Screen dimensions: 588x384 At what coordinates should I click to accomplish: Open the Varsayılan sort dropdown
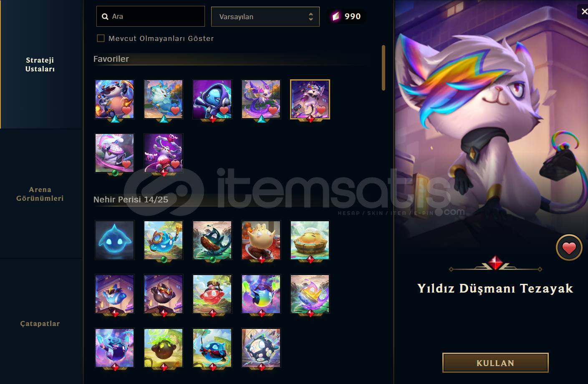click(265, 17)
